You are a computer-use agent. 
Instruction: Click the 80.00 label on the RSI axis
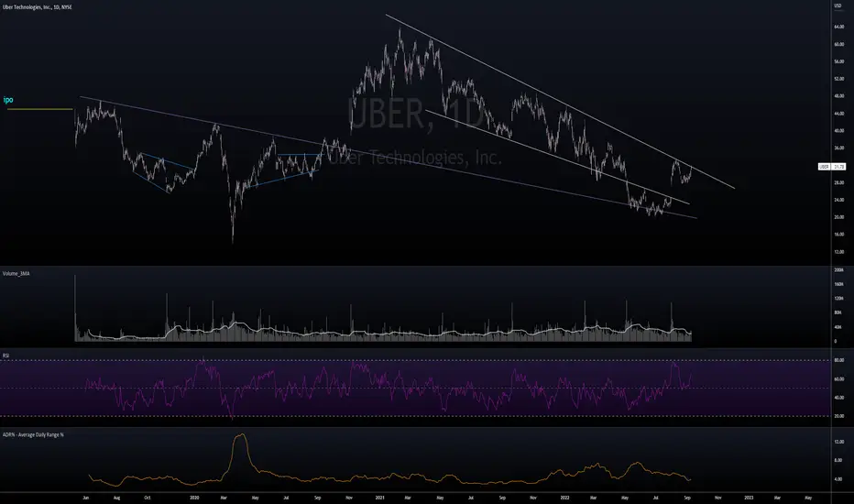tap(838, 360)
